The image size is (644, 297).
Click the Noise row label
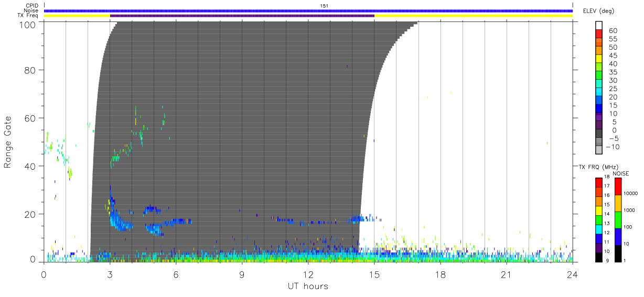click(x=31, y=10)
